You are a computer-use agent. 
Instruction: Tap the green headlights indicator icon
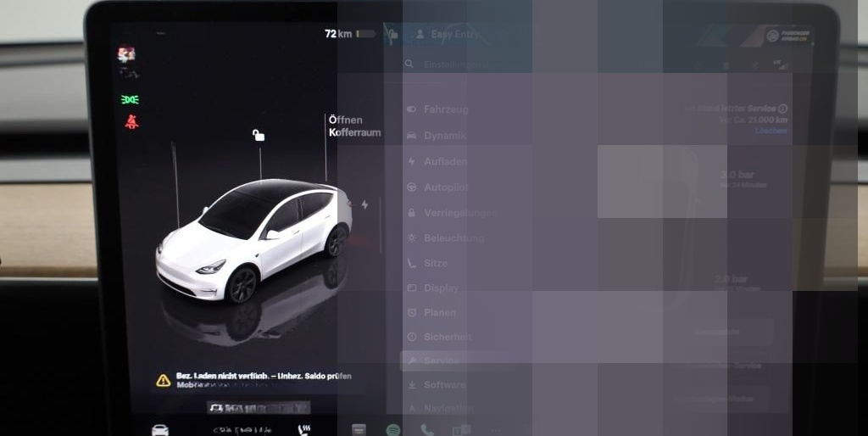click(130, 100)
